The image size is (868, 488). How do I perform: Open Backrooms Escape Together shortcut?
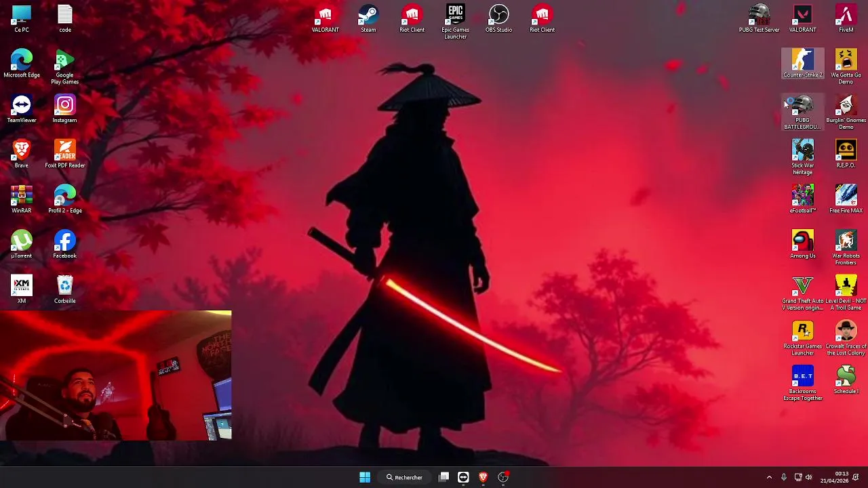pyautogui.click(x=803, y=384)
